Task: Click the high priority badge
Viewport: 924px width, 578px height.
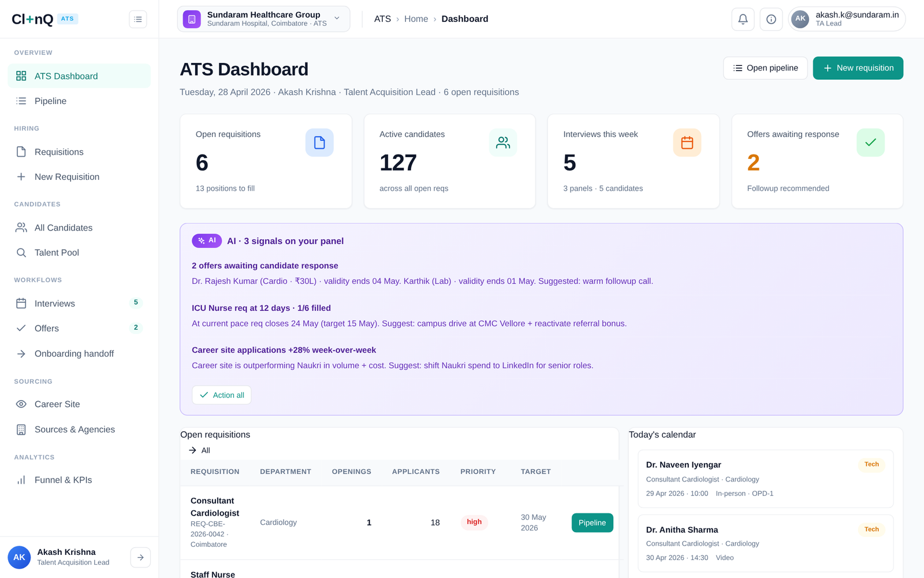Action: coord(474,522)
